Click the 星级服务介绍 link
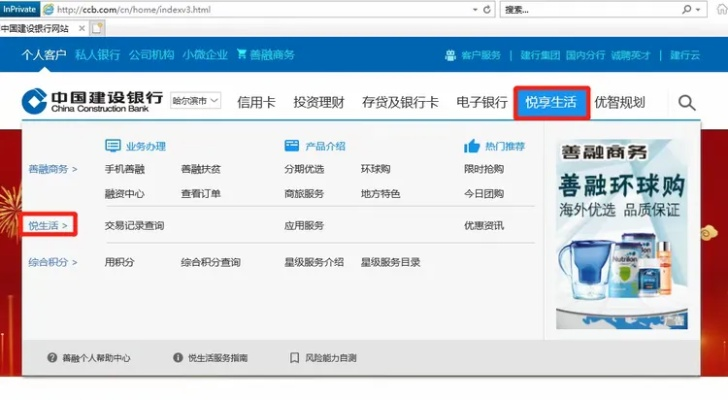 314,262
